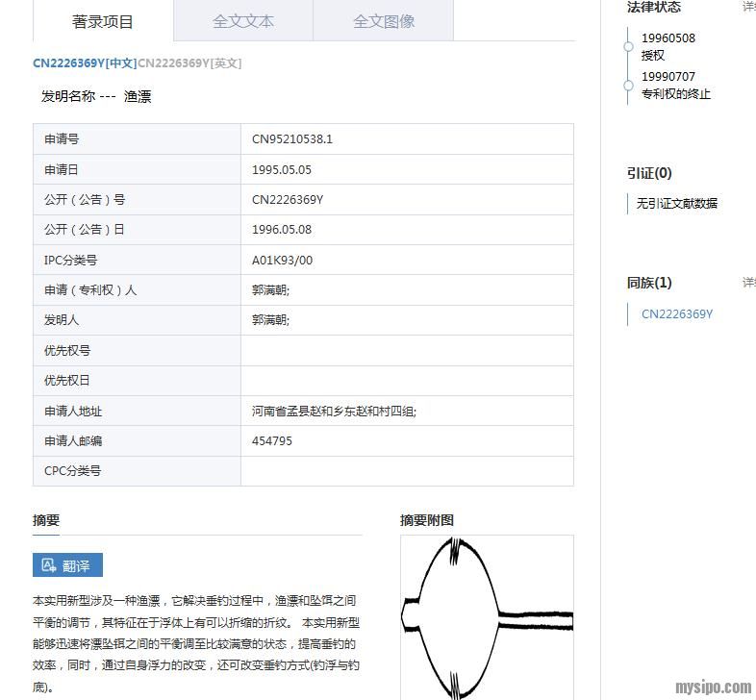The image size is (756, 700).
Task: Open the 全文图像 tab
Action: click(384, 21)
